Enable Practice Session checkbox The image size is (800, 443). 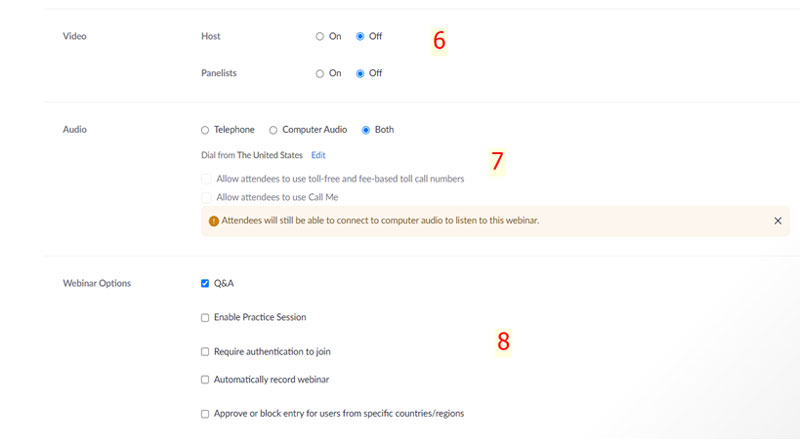[205, 317]
